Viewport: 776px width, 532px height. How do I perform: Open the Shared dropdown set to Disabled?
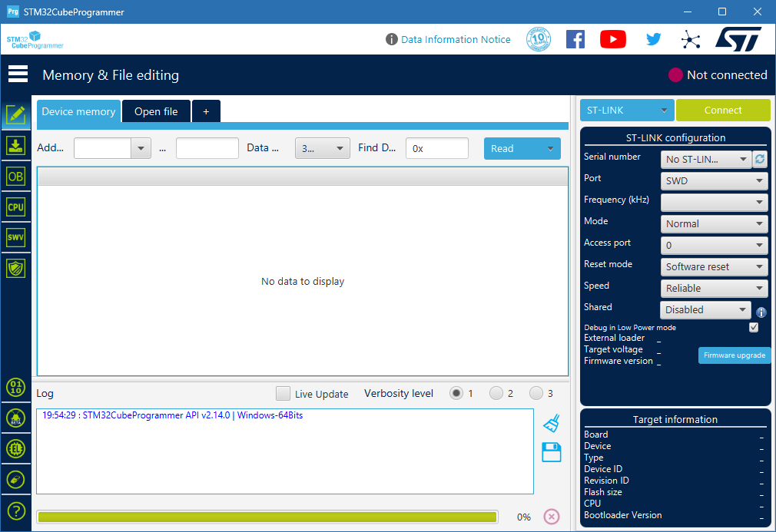coord(705,309)
